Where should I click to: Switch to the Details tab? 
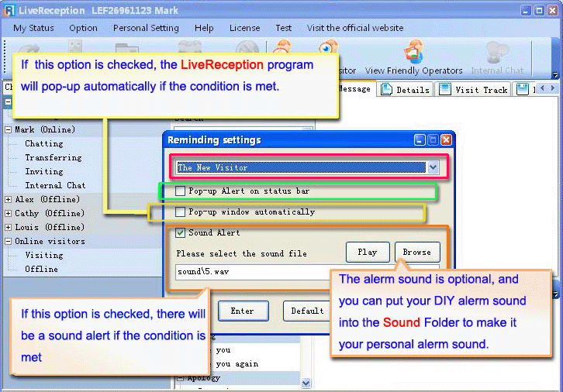pyautogui.click(x=406, y=89)
